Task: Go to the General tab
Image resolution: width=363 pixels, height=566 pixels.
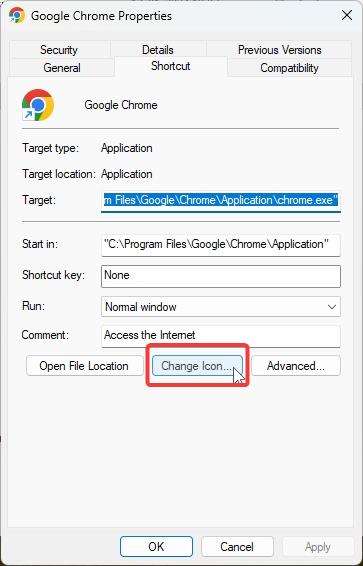Action: [x=62, y=68]
